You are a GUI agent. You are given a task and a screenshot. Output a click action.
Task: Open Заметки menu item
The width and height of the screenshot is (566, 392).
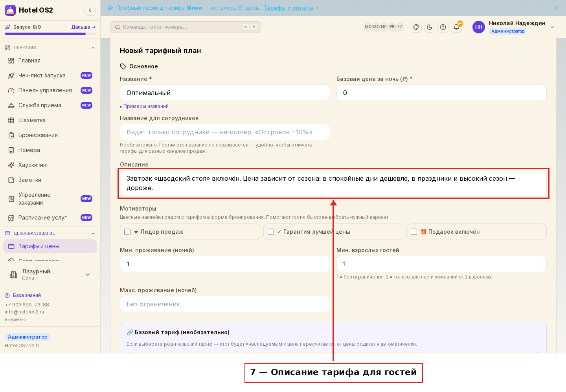coord(50,180)
